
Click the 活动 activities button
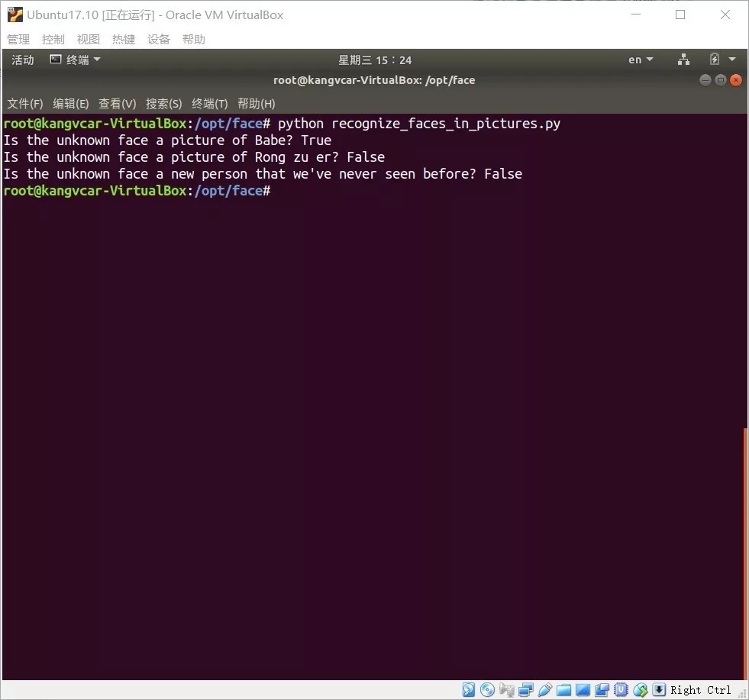pos(23,60)
